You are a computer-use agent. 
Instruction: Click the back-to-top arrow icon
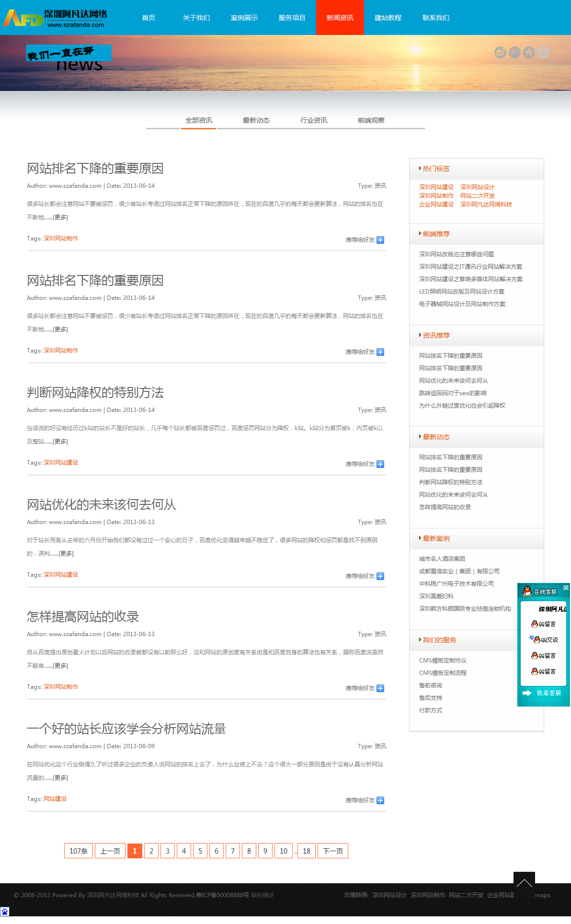[524, 882]
